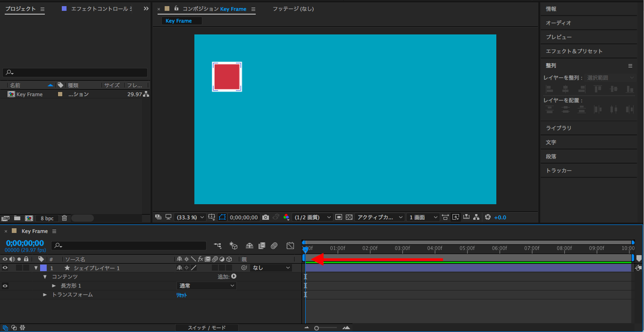Image resolution: width=644 pixels, height=332 pixels.
Task: Click the show channel RGB color icon
Action: click(x=286, y=217)
